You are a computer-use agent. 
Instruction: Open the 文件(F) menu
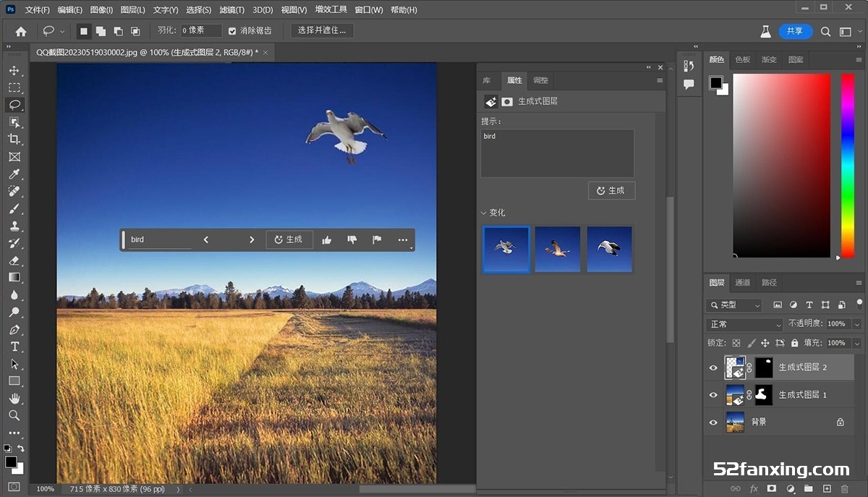[38, 10]
